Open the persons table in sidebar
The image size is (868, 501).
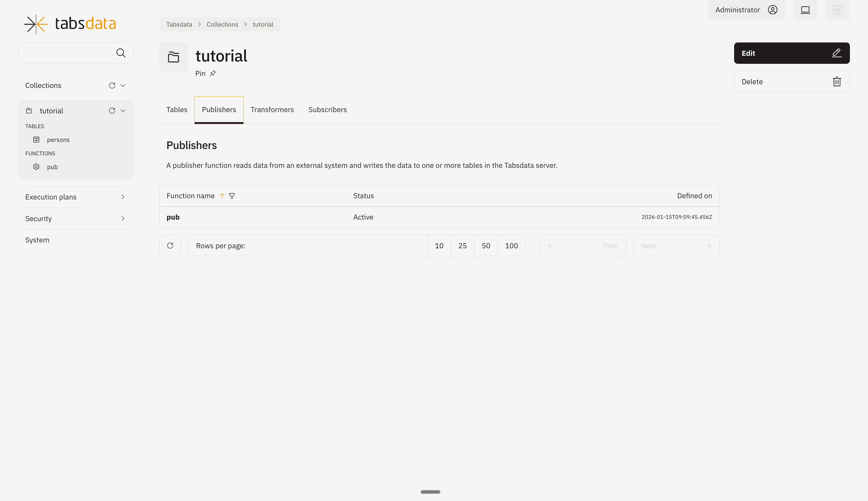click(x=58, y=140)
